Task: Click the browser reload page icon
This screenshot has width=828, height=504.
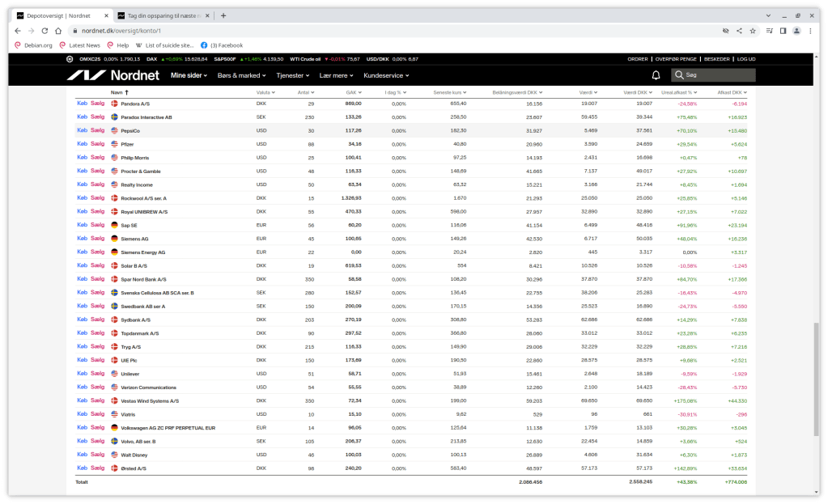Action: [45, 31]
